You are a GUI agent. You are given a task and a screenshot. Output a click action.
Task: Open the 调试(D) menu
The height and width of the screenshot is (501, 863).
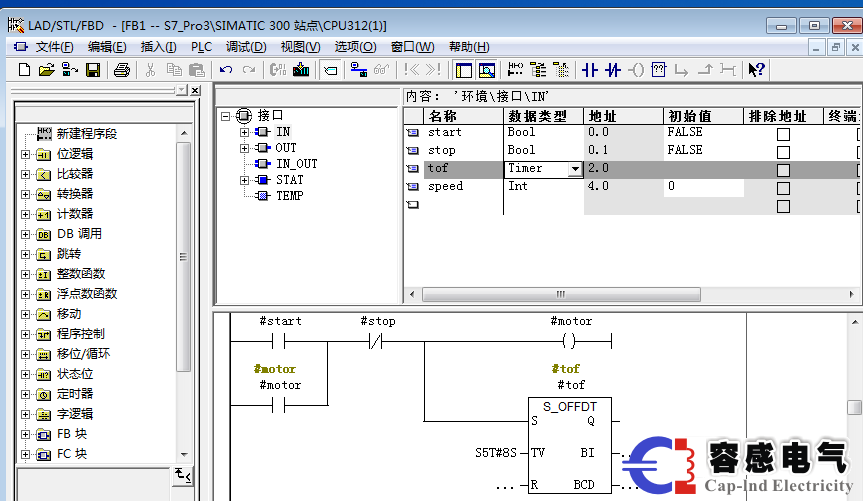[246, 47]
